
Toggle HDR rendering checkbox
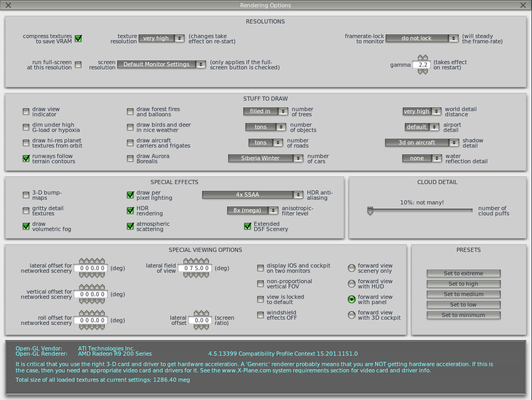pyautogui.click(x=130, y=211)
